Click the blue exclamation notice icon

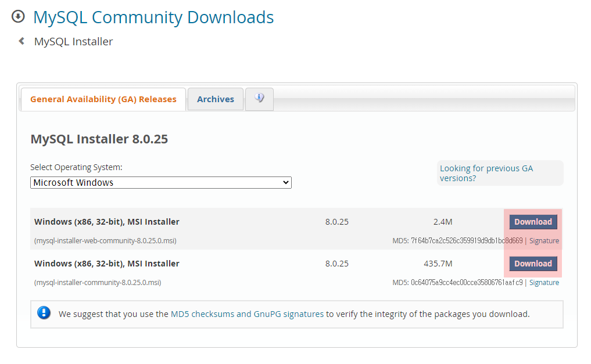[44, 313]
